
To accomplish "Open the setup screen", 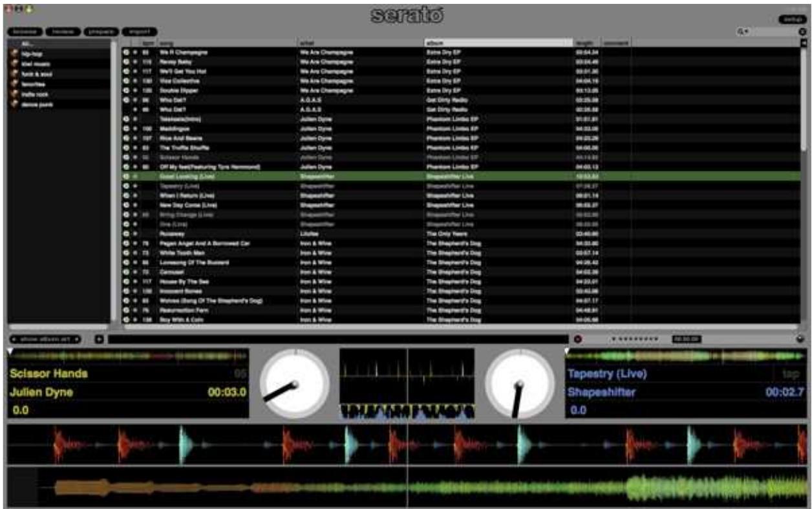I will [x=793, y=19].
